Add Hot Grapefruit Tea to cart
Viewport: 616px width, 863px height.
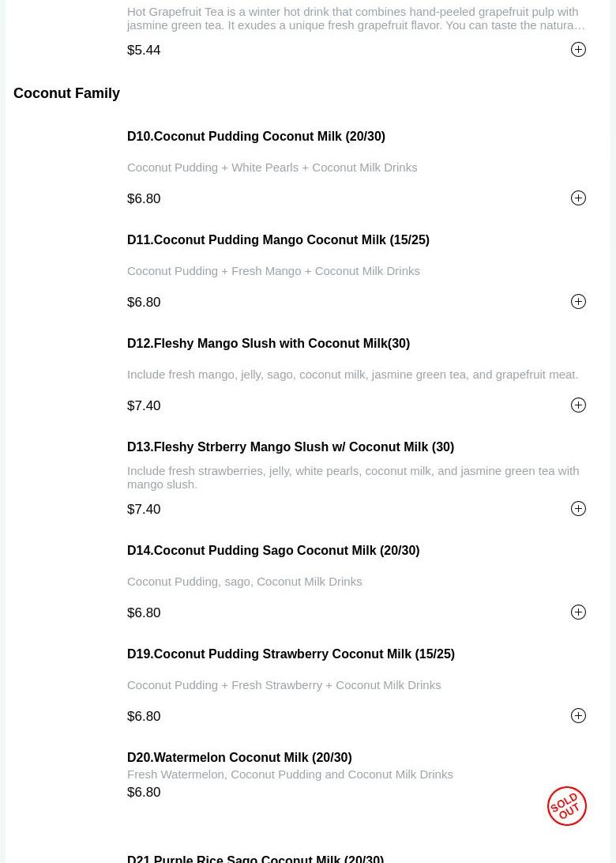pos(578,50)
